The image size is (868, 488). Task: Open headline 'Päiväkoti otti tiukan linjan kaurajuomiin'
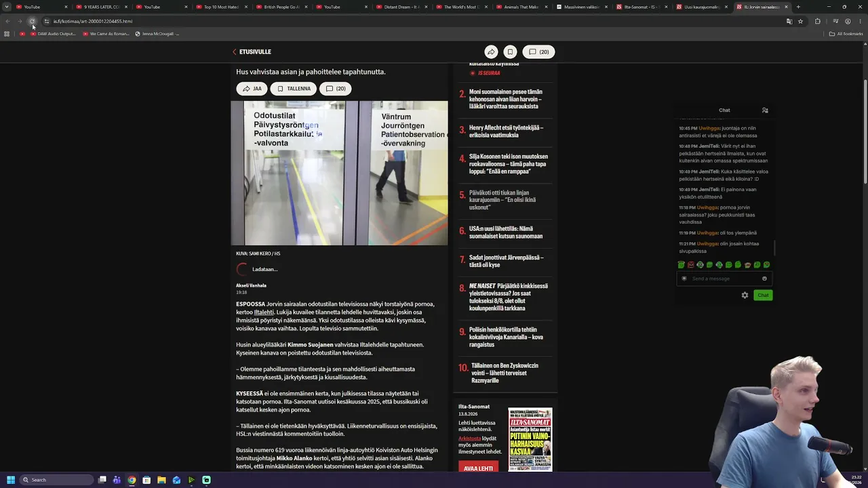[502, 200]
